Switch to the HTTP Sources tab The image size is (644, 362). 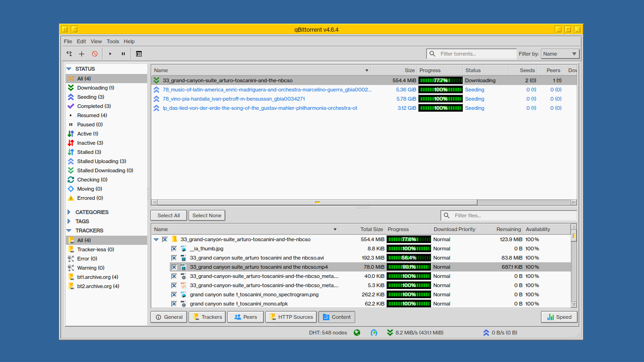[291, 317]
